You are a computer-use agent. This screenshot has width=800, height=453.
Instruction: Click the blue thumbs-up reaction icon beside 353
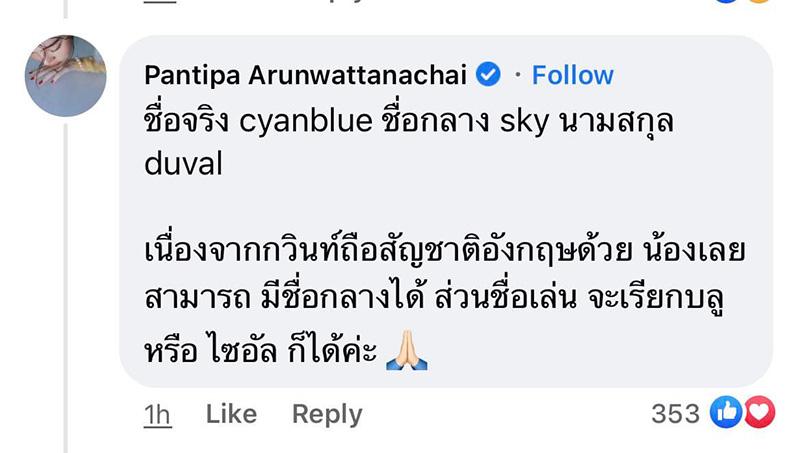726,412
